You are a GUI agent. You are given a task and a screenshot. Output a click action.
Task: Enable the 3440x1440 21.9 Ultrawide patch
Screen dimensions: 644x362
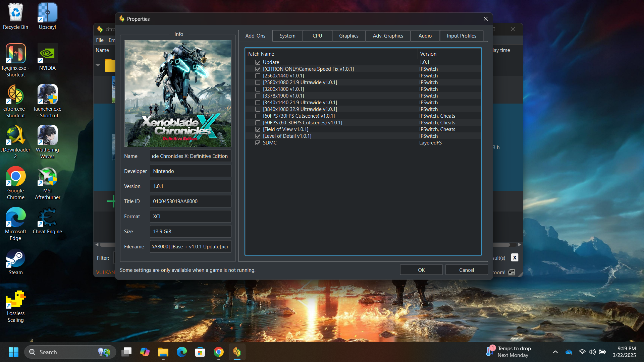tap(258, 103)
